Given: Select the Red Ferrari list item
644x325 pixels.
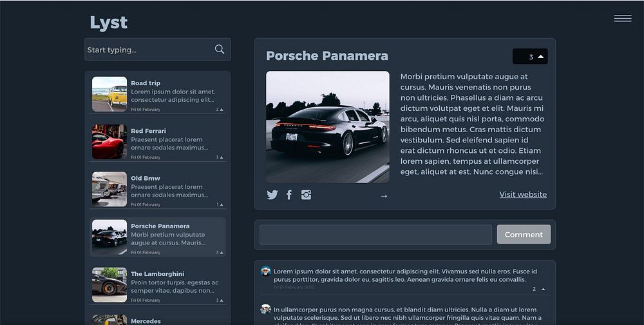Looking at the screenshot, I should (158, 142).
